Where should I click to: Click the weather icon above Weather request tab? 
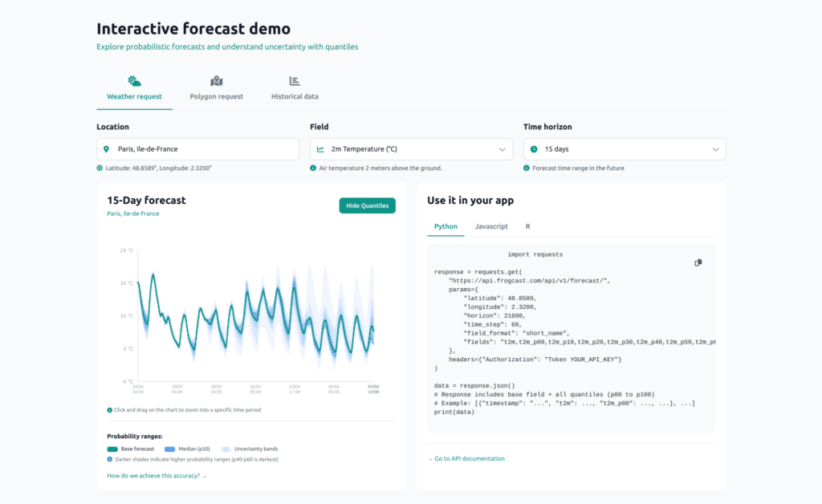pos(133,79)
